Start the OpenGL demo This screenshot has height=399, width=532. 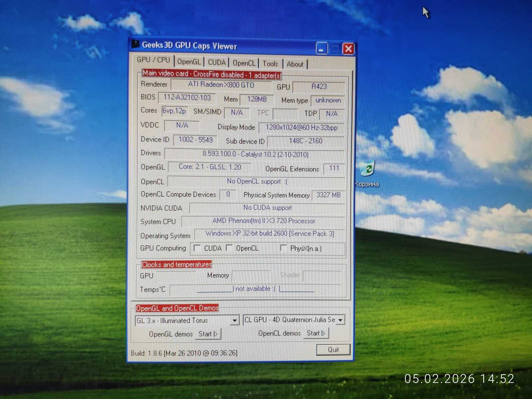[x=208, y=334]
